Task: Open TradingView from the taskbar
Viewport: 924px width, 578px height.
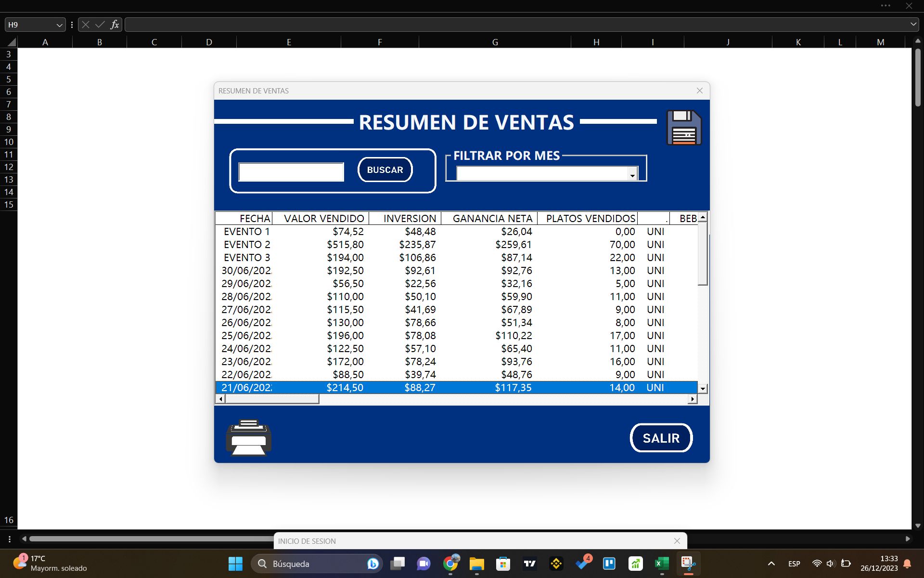Action: click(529, 563)
